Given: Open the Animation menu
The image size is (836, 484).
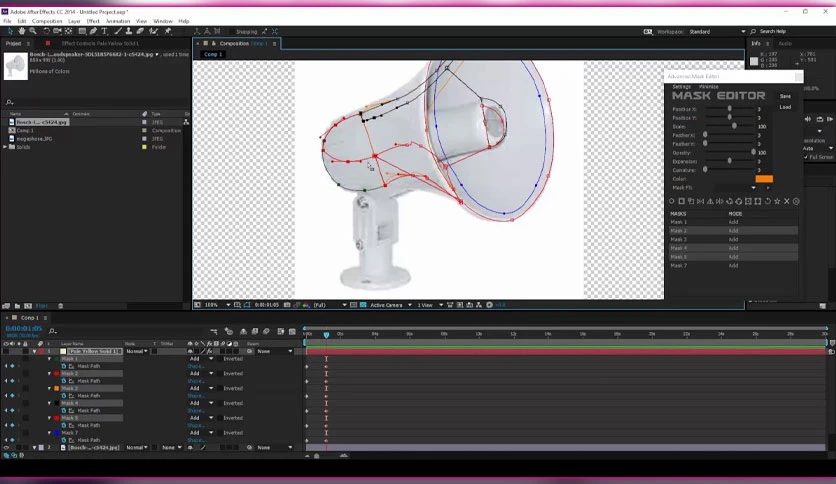Looking at the screenshot, I should (118, 21).
